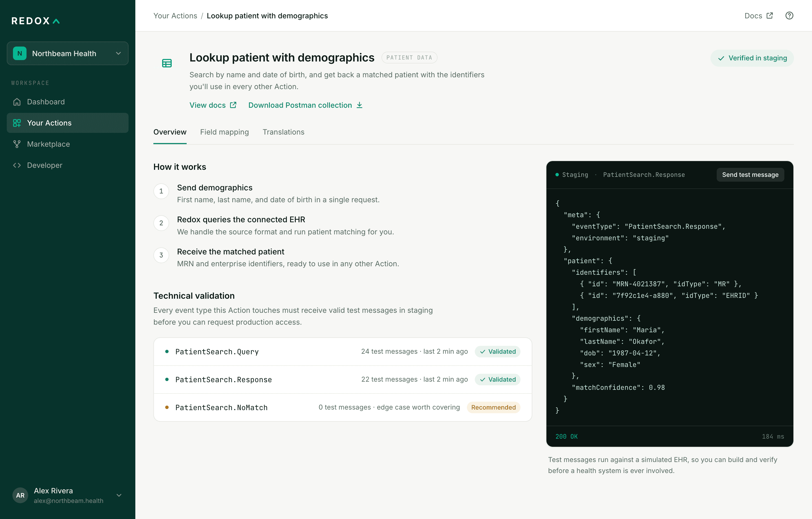The image size is (812, 519).
Task: Click the table icon beside the Action title
Action: click(167, 63)
